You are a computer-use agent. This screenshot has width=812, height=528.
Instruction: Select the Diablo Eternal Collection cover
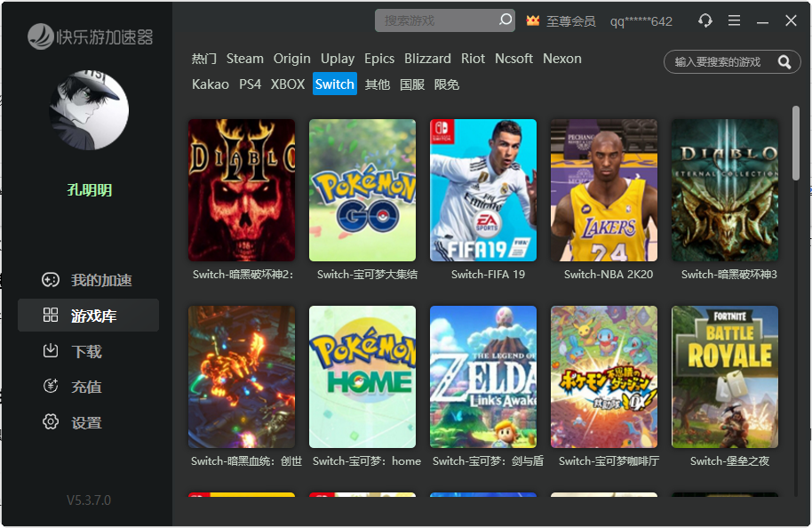click(725, 190)
